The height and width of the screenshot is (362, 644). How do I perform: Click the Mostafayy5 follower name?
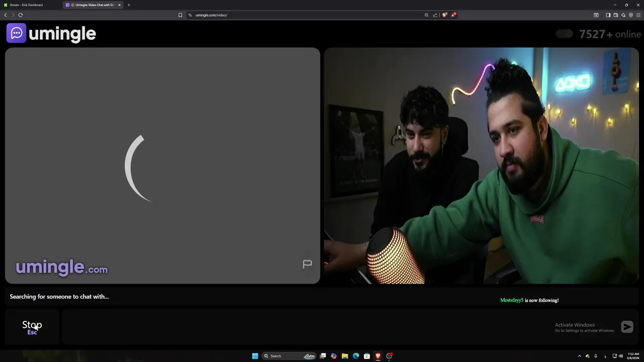(512, 300)
